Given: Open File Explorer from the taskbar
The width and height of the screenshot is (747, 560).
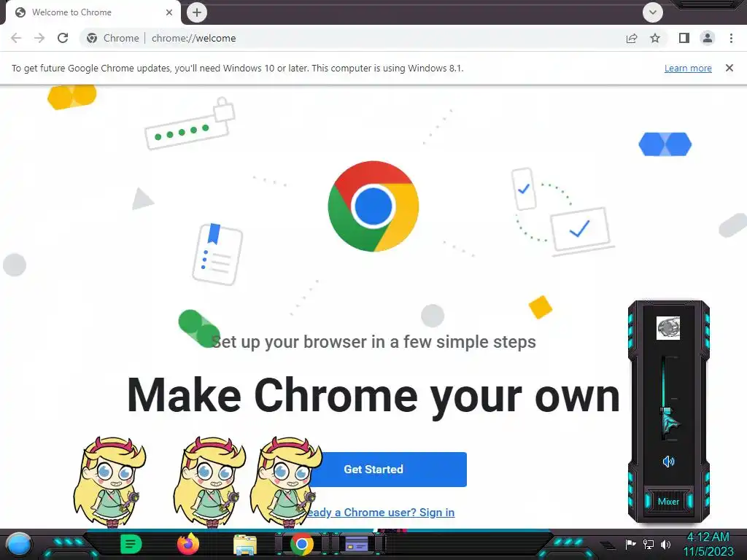Looking at the screenshot, I should coord(245,545).
